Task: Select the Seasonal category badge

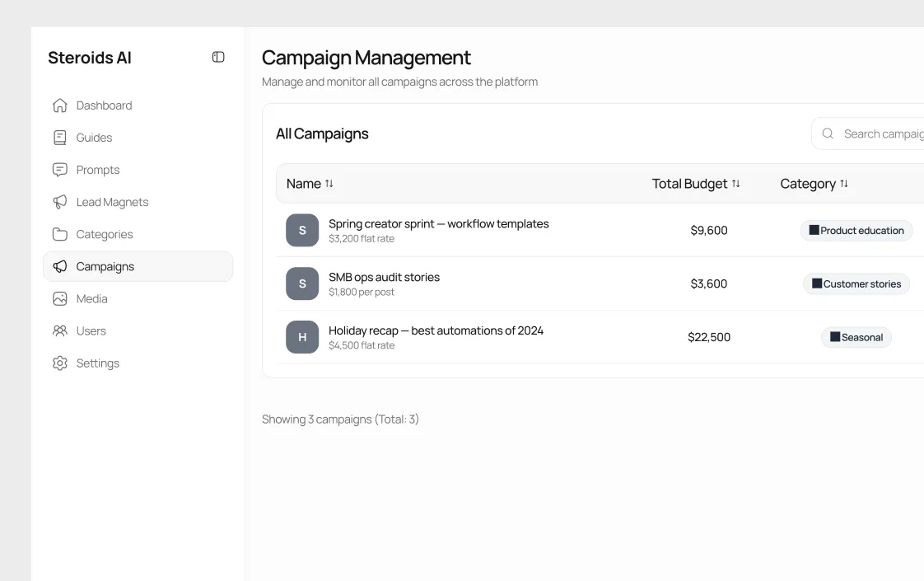Action: (x=856, y=337)
